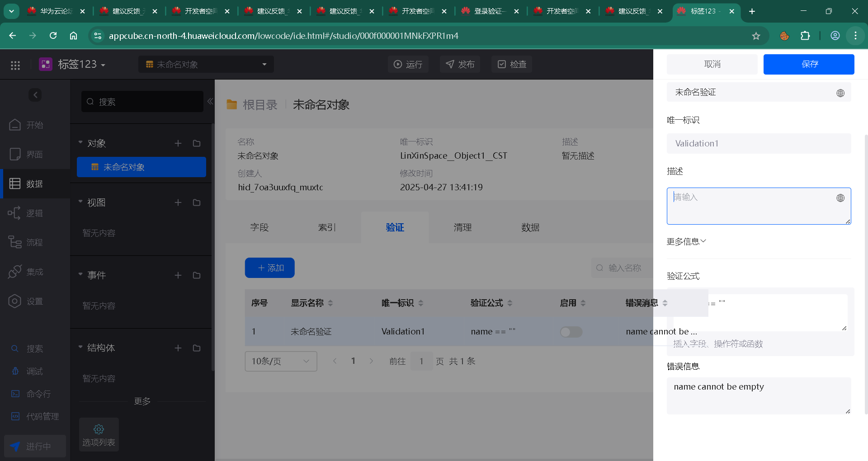Create a folder in the 对象 section

[x=197, y=143]
